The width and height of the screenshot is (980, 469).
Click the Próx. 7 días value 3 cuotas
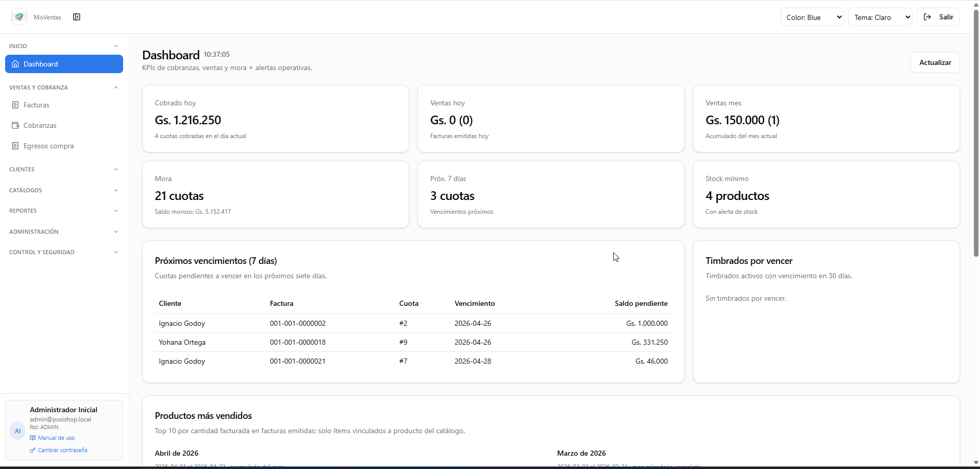(452, 196)
